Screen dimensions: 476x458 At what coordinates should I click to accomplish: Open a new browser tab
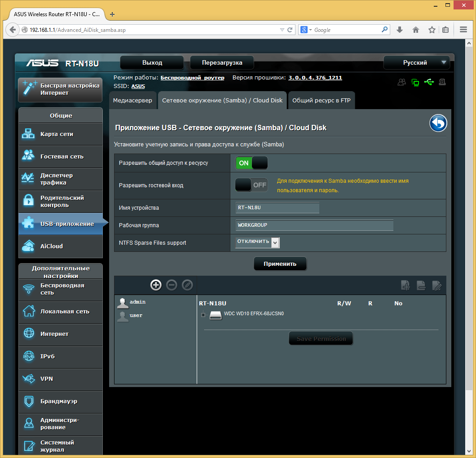(112, 14)
